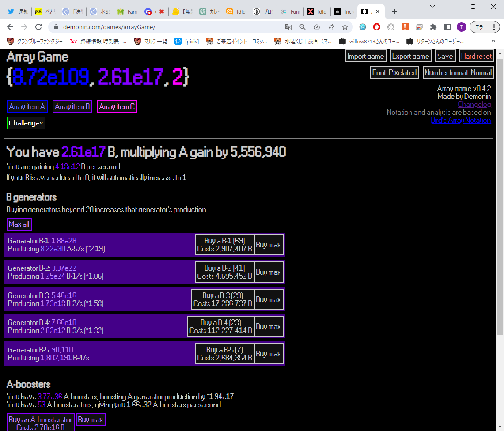Open the browser side panel icon
This screenshot has width=504, height=431.
[x=447, y=27]
